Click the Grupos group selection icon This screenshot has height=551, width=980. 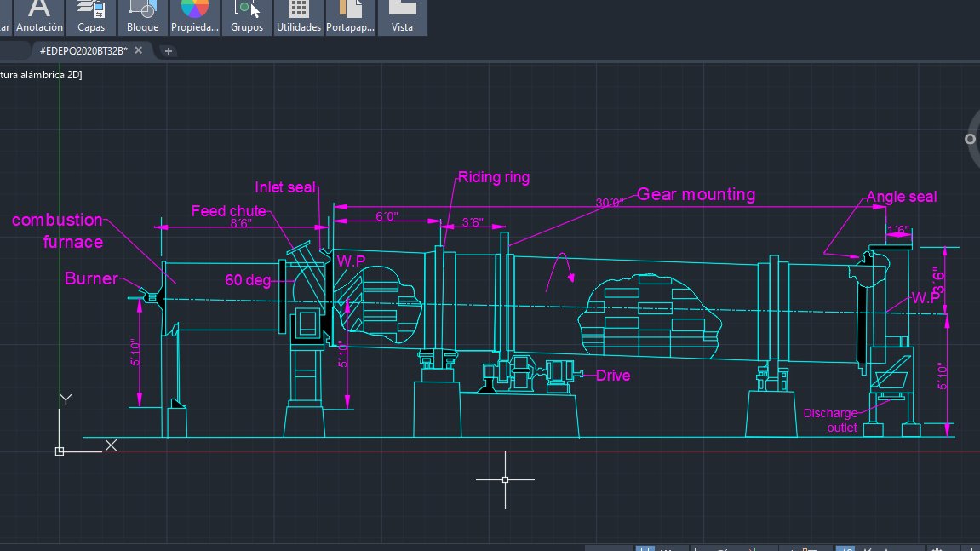(246, 12)
